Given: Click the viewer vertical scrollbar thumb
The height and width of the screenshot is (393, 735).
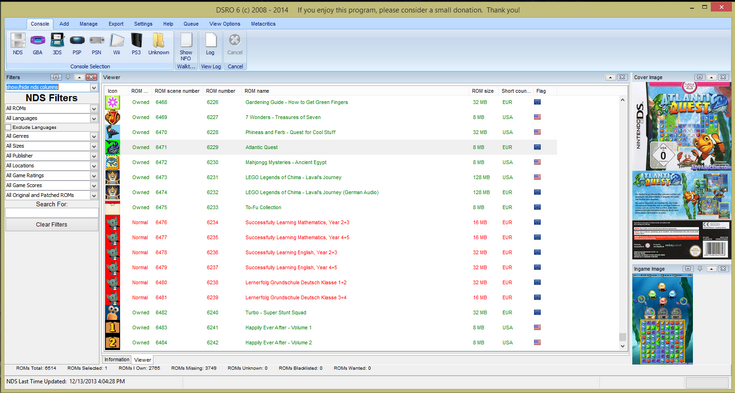Looking at the screenshot, I should [x=622, y=337].
